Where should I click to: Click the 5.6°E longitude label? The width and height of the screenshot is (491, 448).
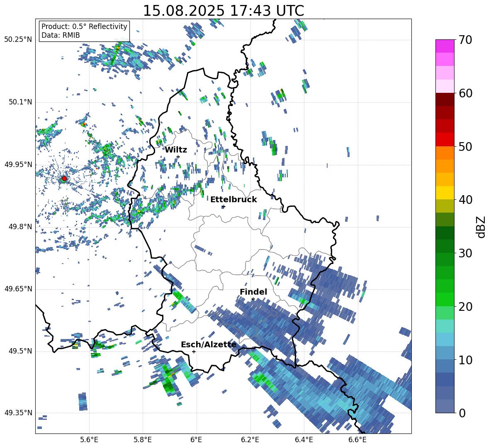(89, 440)
